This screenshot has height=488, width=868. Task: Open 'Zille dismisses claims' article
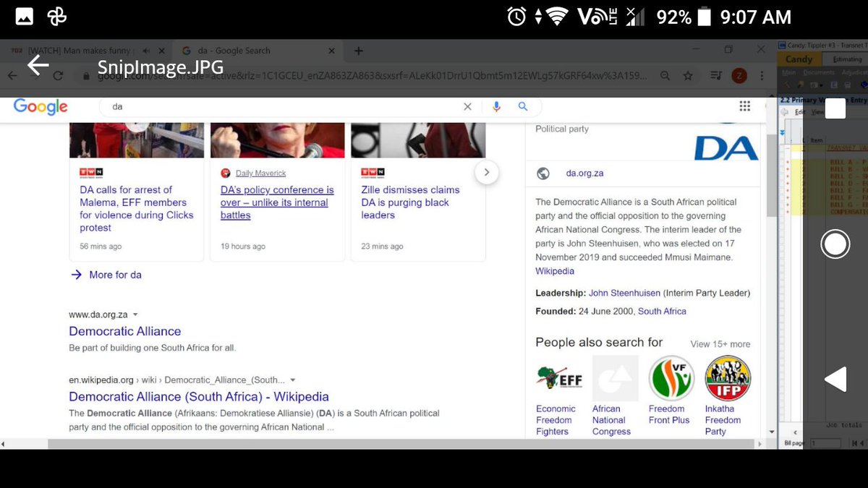pyautogui.click(x=410, y=202)
